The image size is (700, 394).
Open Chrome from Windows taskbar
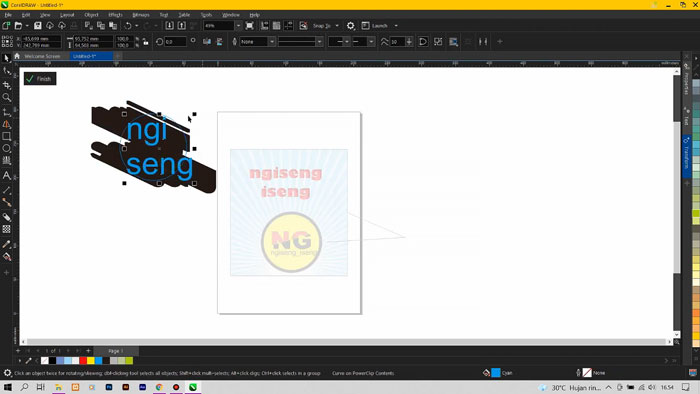159,387
